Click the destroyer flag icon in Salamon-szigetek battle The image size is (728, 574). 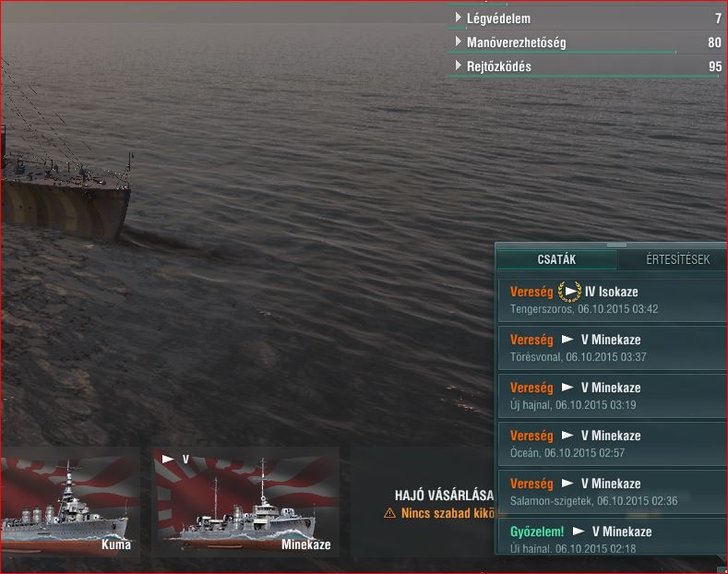click(567, 484)
